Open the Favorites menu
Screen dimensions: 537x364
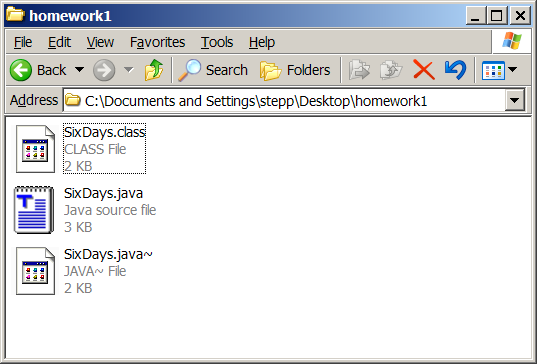click(157, 42)
